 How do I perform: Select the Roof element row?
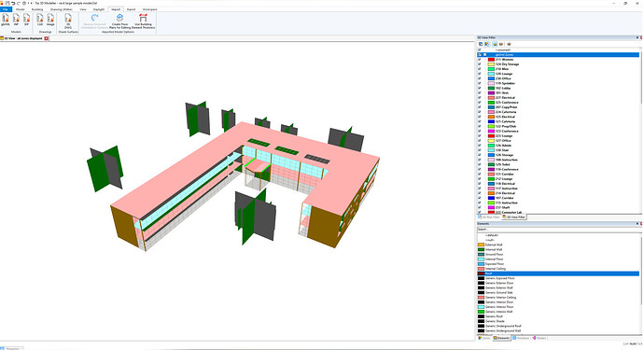point(558,273)
